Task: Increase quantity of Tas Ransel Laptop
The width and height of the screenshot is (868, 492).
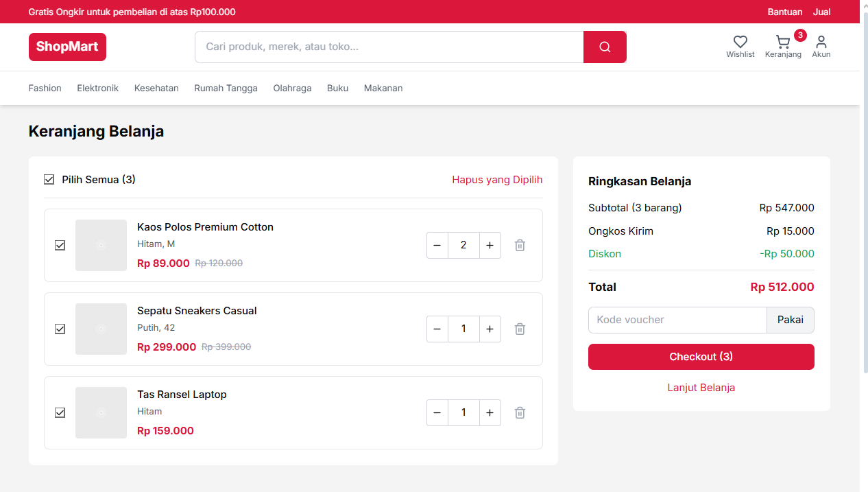Action: coord(490,412)
